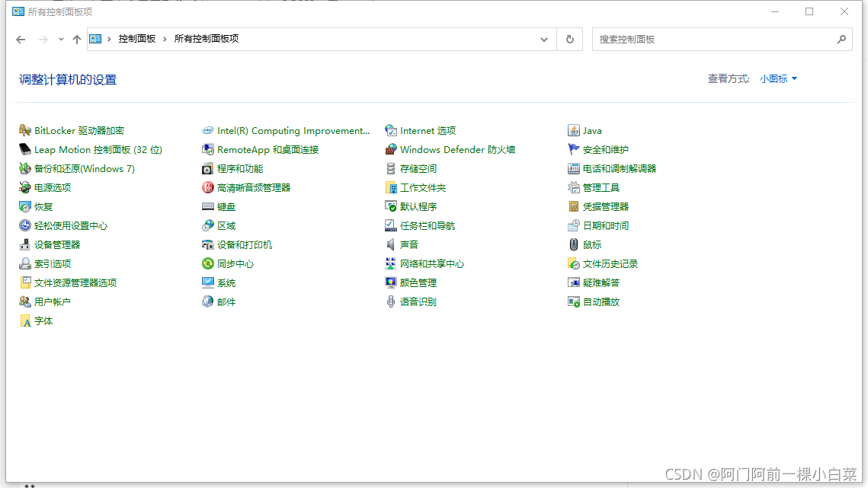Click the Java icon
The image size is (868, 488).
574,131
